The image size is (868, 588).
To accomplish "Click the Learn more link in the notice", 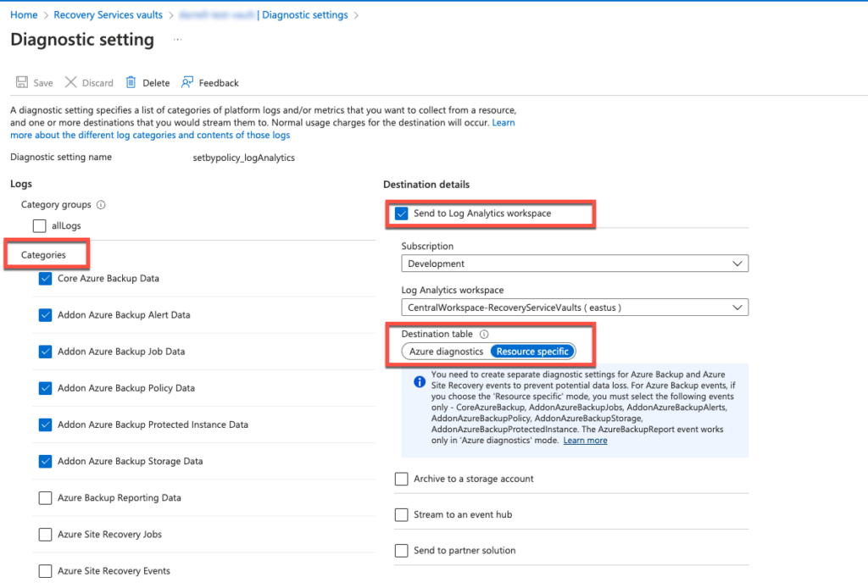I will (585, 440).
